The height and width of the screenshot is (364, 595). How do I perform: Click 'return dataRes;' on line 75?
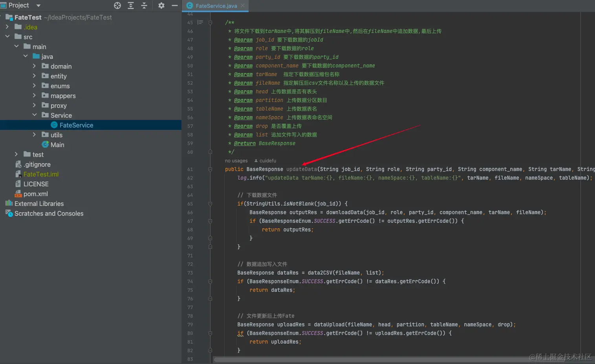[x=272, y=290]
